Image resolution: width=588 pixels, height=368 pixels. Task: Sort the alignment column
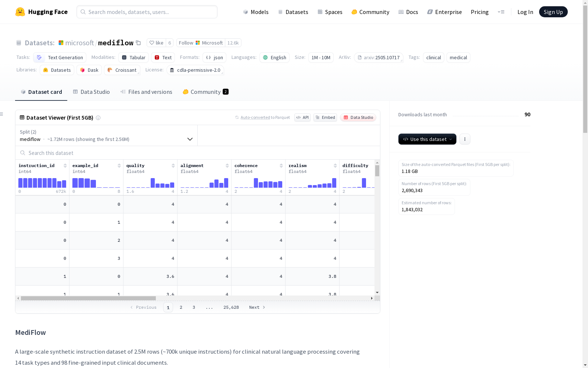pos(227,166)
